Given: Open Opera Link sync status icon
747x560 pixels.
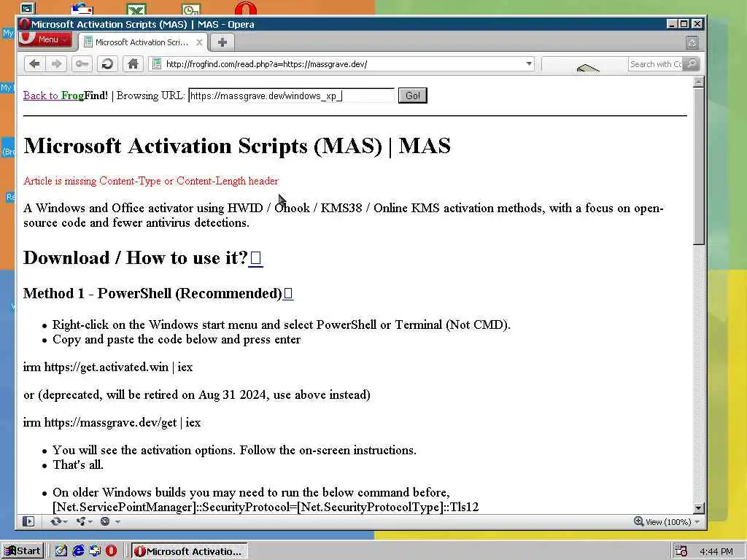Looking at the screenshot, I should point(55,521).
